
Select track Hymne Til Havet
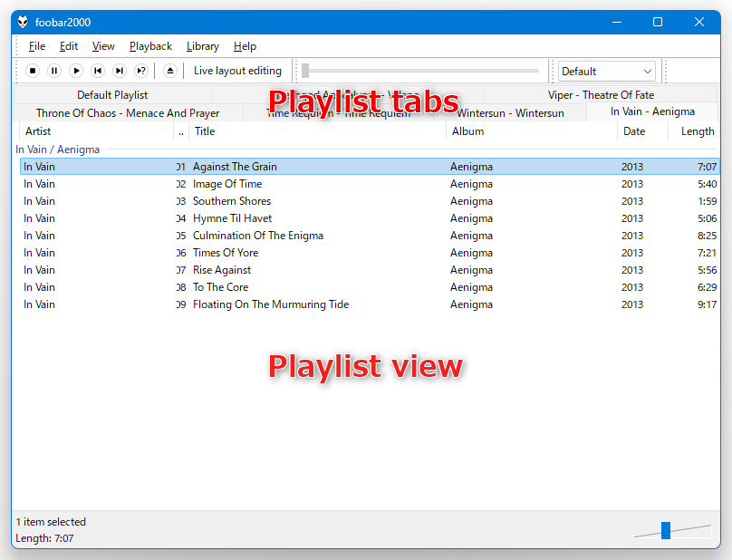(370, 218)
